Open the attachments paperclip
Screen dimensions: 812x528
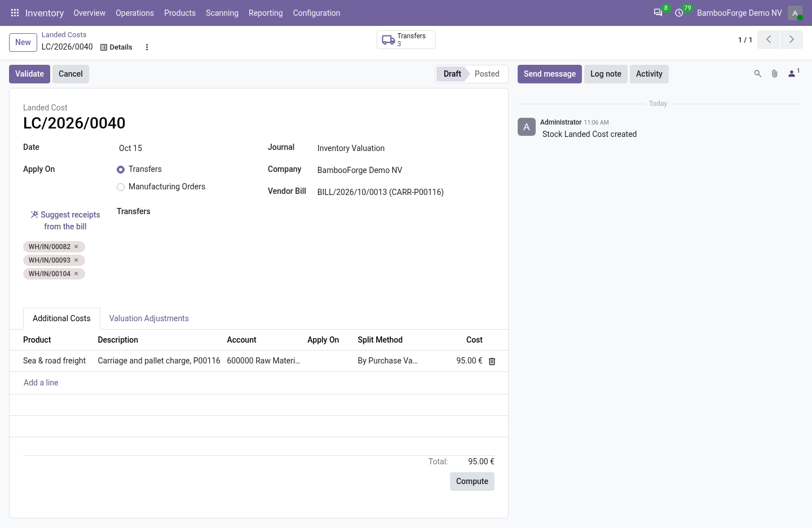click(x=775, y=74)
